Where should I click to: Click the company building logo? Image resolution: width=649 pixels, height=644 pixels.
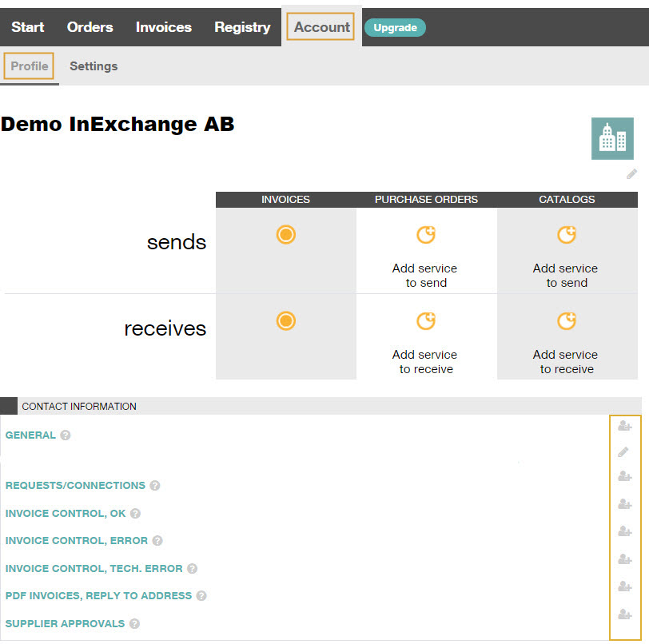pos(612,139)
